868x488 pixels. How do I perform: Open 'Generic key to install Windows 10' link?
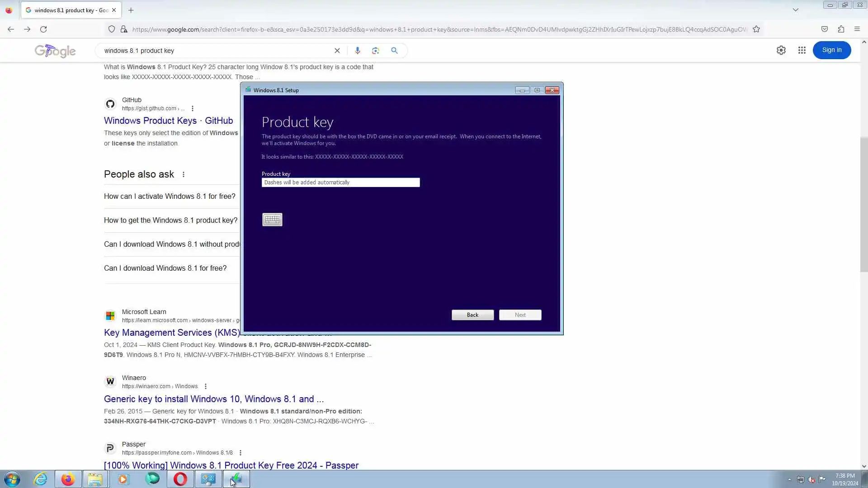[213, 399]
